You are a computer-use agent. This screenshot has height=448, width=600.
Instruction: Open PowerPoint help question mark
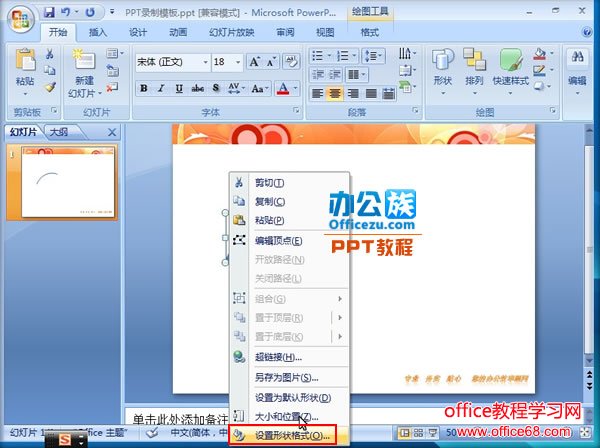coord(587,32)
